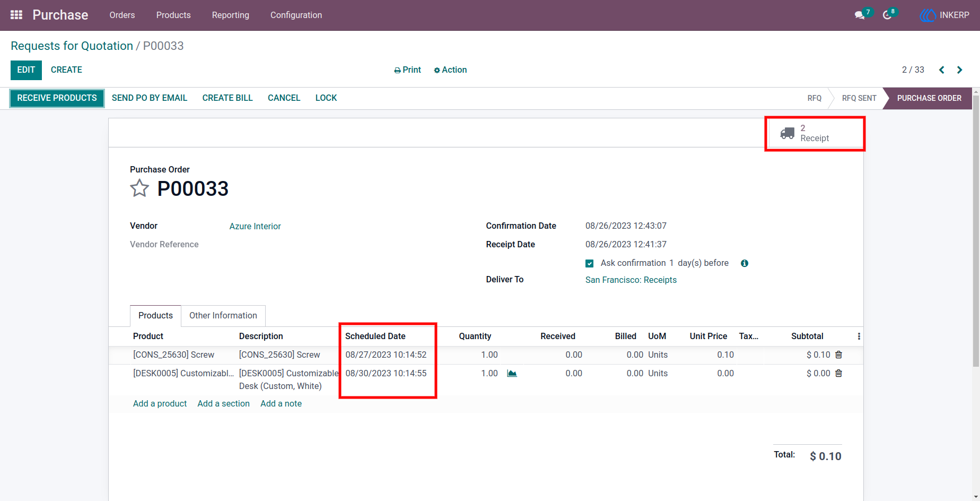980x501 pixels.
Task: Open the Configuration menu
Action: (296, 15)
